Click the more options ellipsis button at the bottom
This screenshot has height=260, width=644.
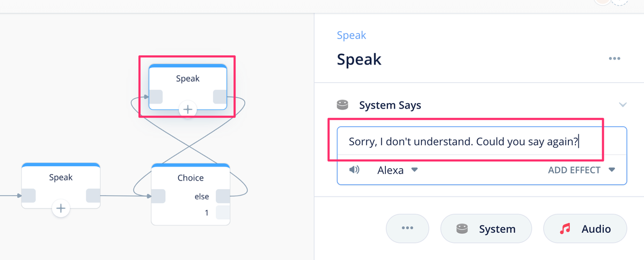[x=407, y=228]
